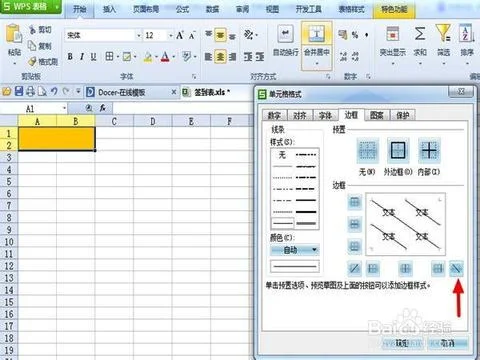Click the Highlight (突出显示) icon
Viewport: 480px width, 360px height.
point(392,34)
